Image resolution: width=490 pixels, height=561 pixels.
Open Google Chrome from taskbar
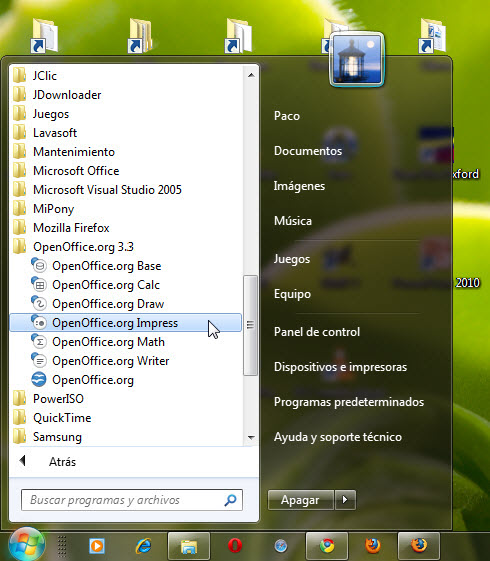tap(327, 546)
